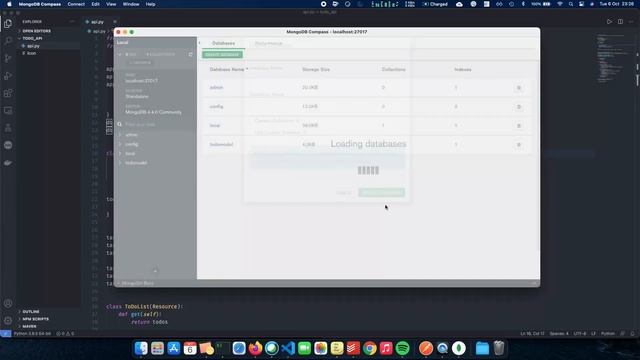Screen dimensions: 640x360
Task: Open VS Code Accounts icon
Action: pos(8,303)
